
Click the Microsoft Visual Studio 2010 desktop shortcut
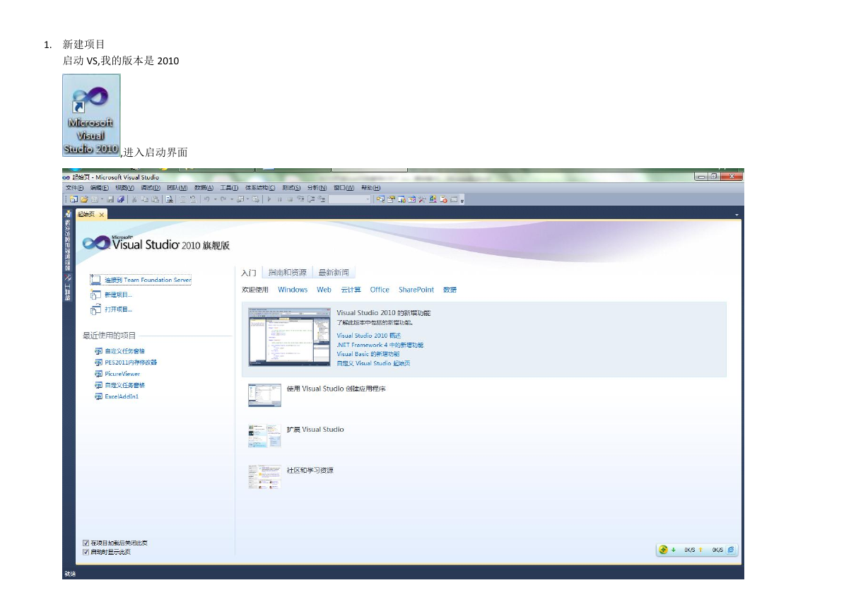click(91, 114)
